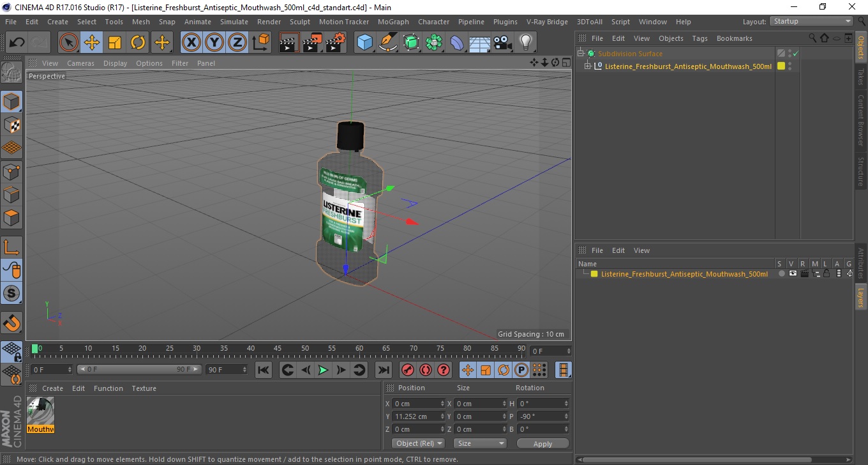This screenshot has height=465, width=868.
Task: Add a Cube primitive object
Action: (x=364, y=43)
